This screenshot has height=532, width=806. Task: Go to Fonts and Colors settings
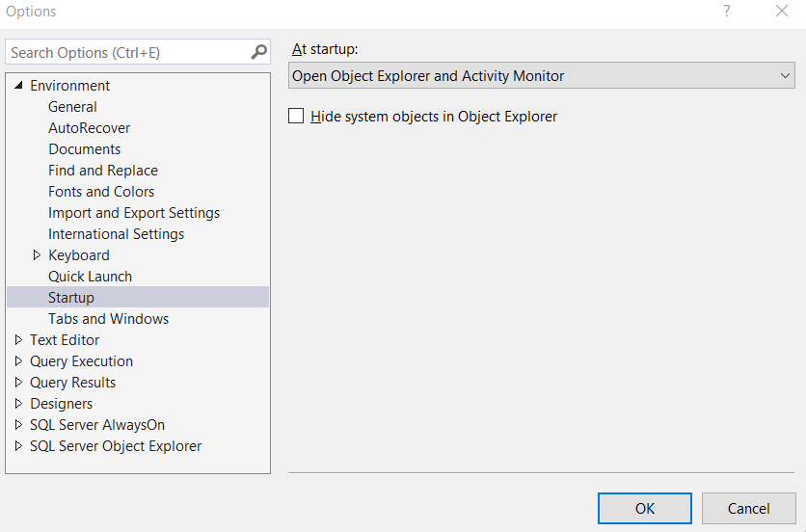(x=101, y=192)
